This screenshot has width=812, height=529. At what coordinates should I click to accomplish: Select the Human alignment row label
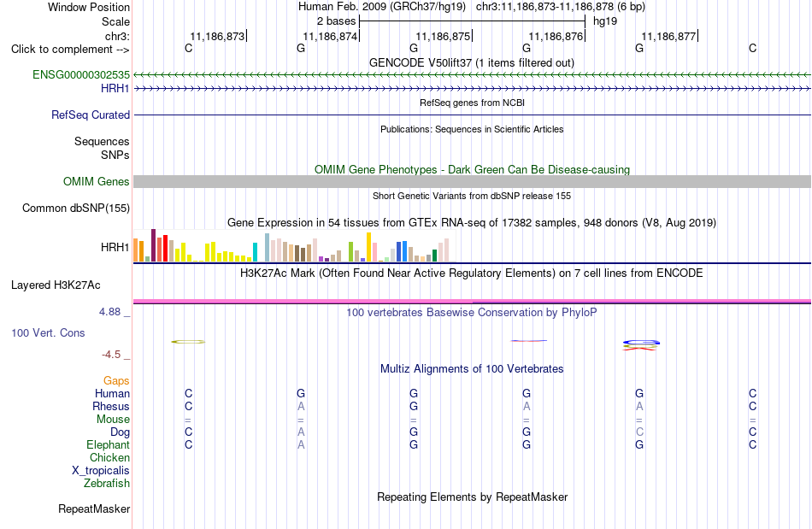112,393
